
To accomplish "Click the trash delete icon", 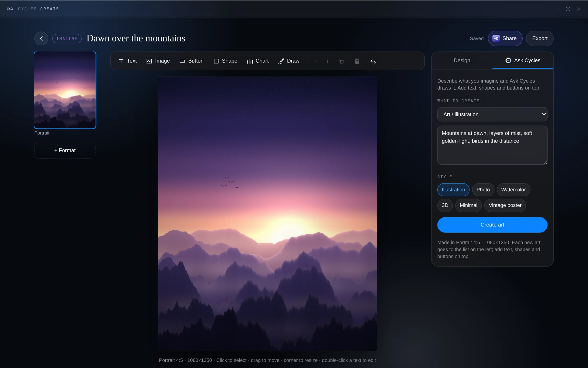I will (357, 61).
